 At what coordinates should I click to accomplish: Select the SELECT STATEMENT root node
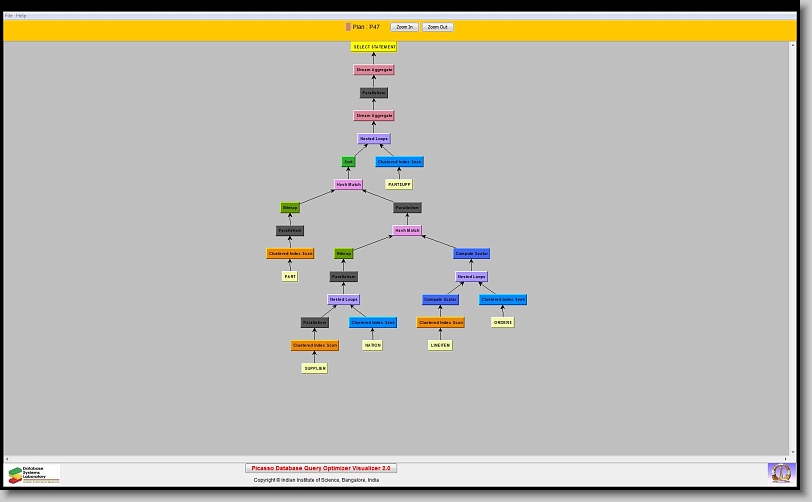click(374, 47)
